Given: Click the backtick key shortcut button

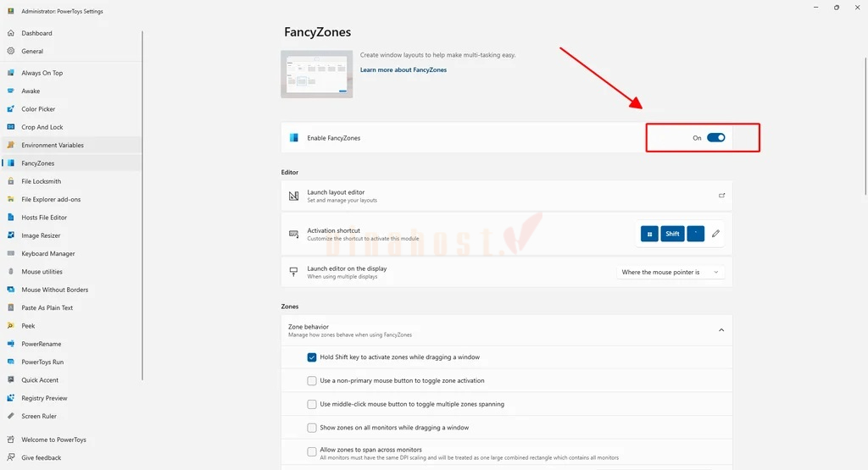Looking at the screenshot, I should 696,234.
